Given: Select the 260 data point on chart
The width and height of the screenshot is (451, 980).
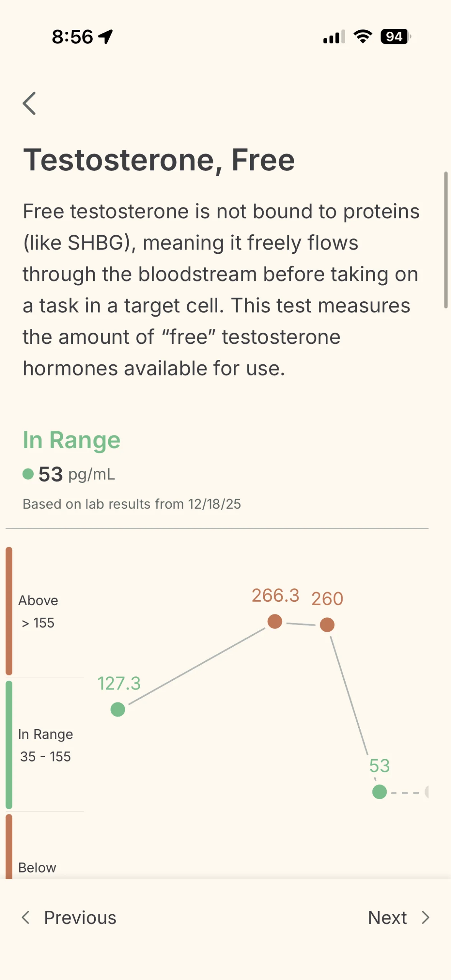Looking at the screenshot, I should tap(327, 625).
